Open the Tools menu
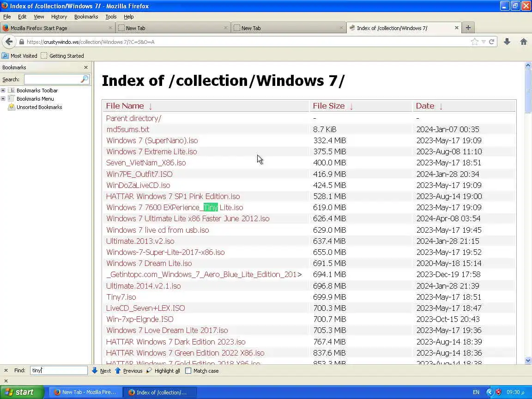The height and width of the screenshot is (399, 532). click(x=111, y=17)
